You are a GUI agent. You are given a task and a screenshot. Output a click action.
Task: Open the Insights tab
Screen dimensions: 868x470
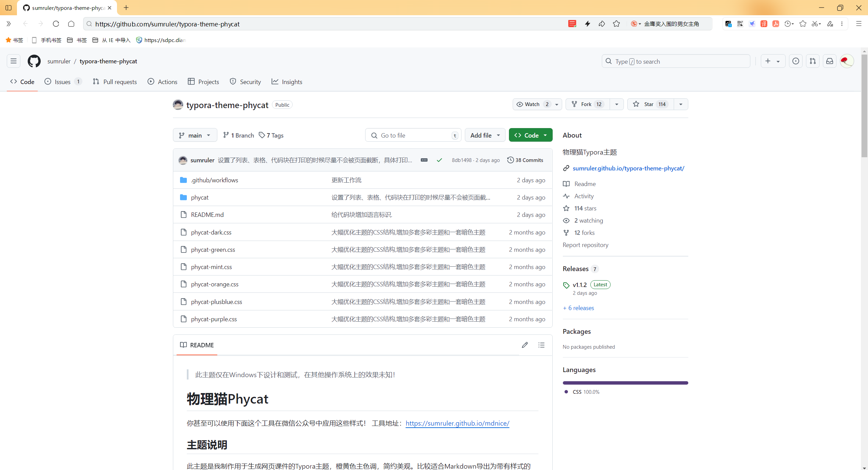(x=287, y=82)
